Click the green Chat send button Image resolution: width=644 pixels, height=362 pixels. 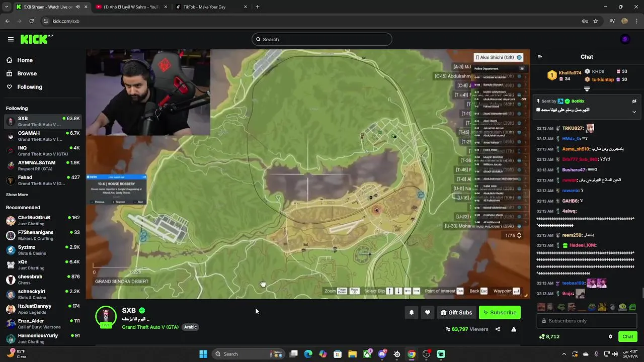627,336
